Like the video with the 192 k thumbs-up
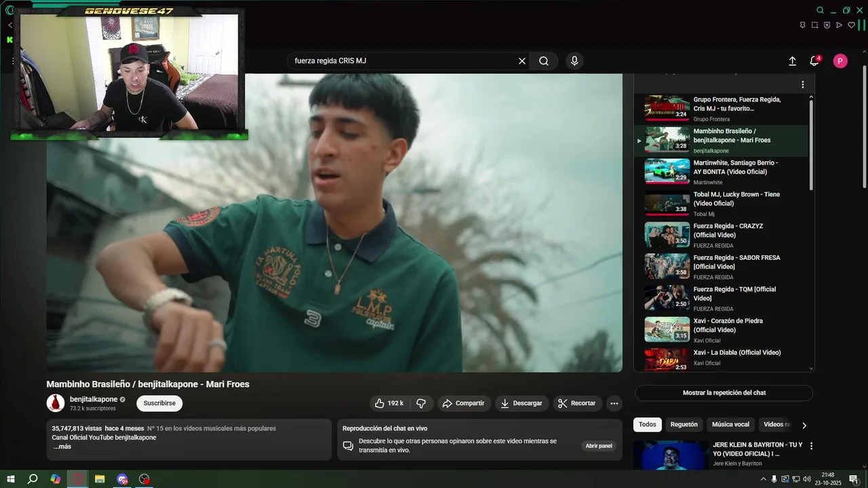Viewport: 868px width, 488px height. [x=389, y=403]
